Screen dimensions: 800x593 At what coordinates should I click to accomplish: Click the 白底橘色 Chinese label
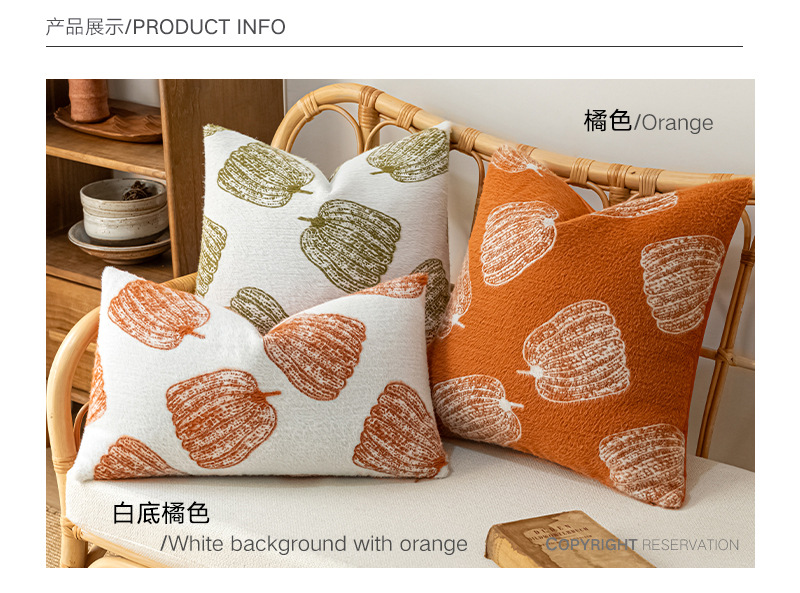tap(161, 513)
